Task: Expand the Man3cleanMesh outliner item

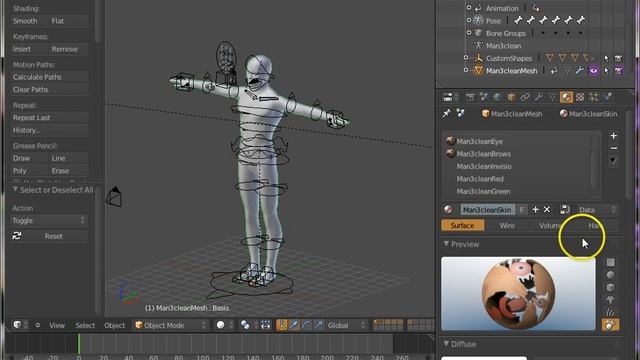Action: pyautogui.click(x=466, y=70)
